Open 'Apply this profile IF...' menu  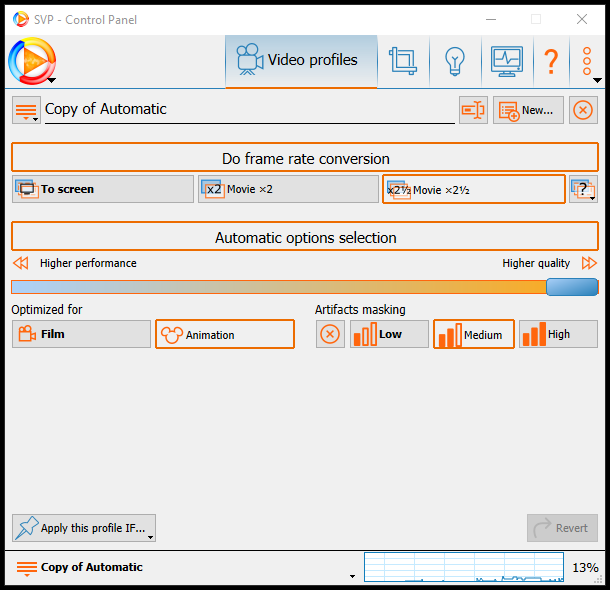coord(84,528)
